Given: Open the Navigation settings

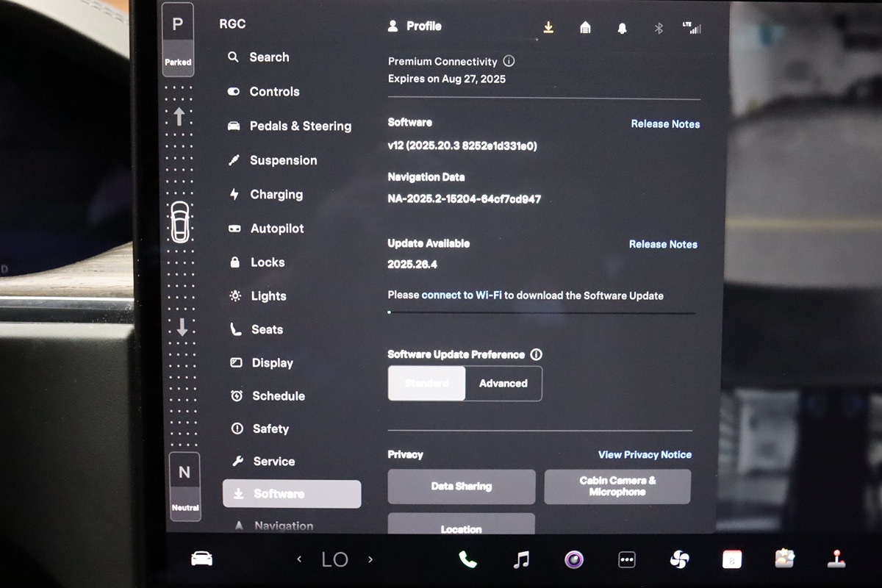Looking at the screenshot, I should tap(273, 526).
